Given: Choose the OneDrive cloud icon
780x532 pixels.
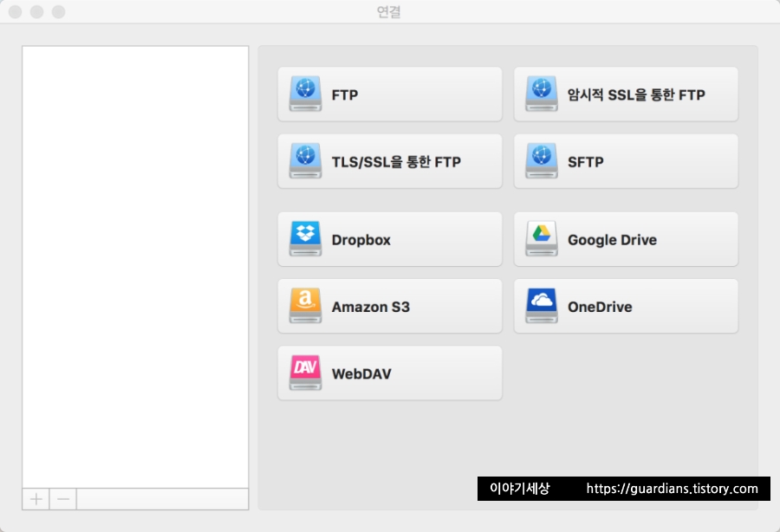Looking at the screenshot, I should pos(541,306).
